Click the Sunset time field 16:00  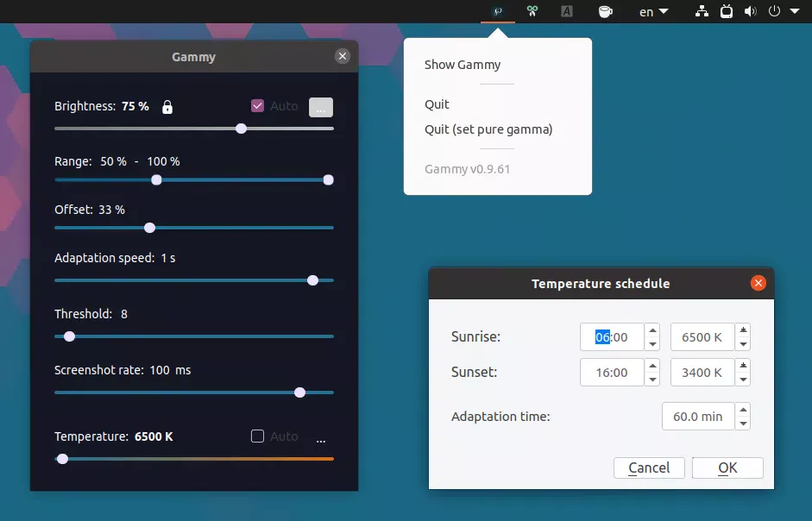(x=612, y=373)
